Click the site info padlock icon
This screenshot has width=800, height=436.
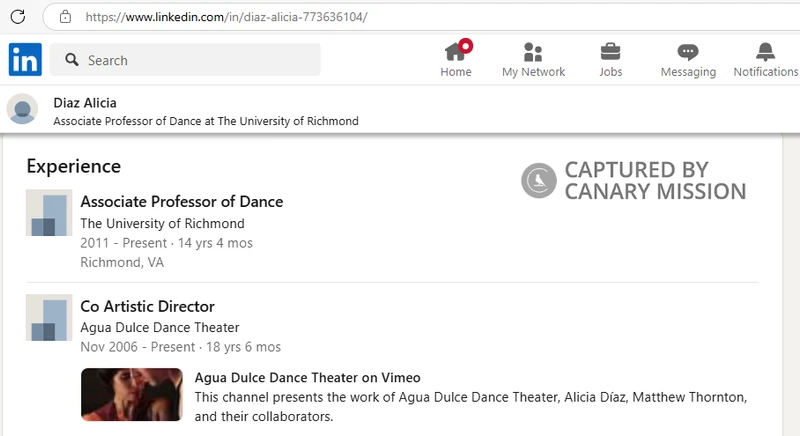point(65,17)
